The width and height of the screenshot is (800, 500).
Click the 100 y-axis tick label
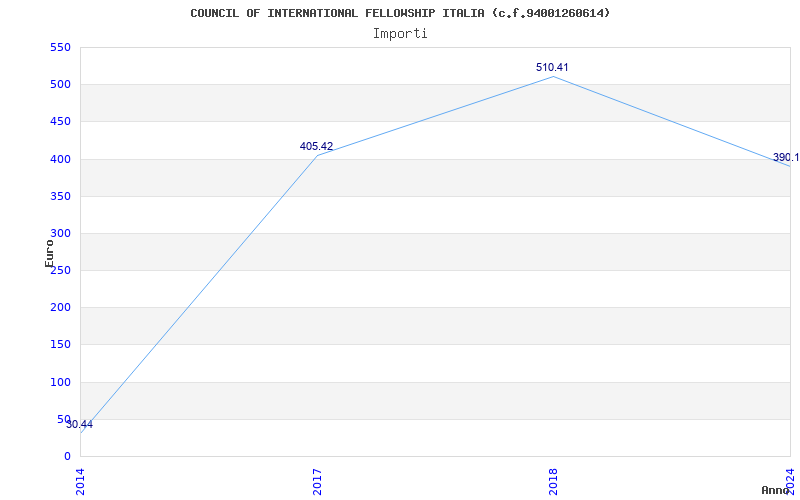tap(60, 382)
